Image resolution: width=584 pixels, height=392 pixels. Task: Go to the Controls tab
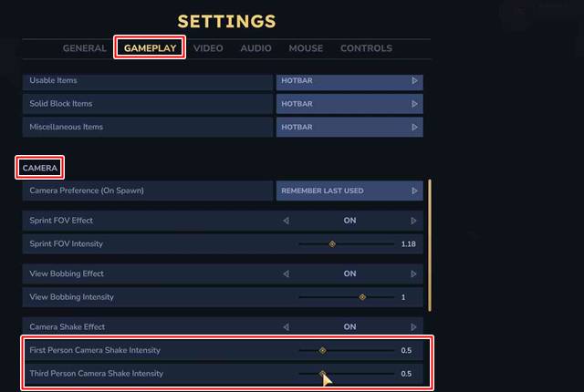coord(366,48)
